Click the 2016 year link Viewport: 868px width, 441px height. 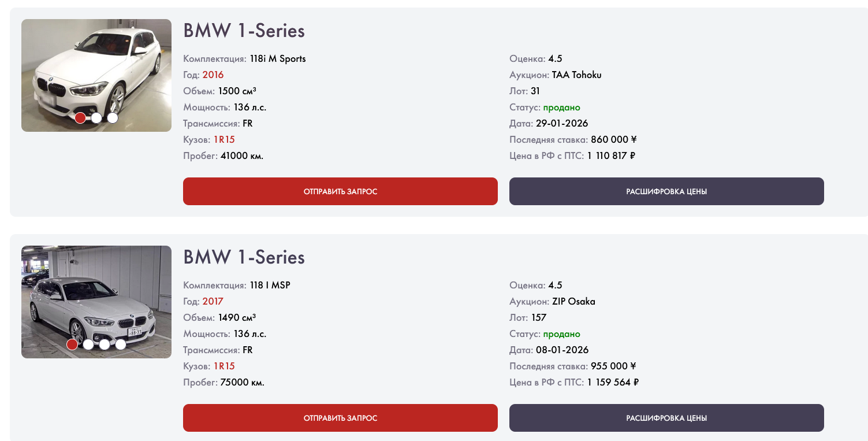pos(213,75)
